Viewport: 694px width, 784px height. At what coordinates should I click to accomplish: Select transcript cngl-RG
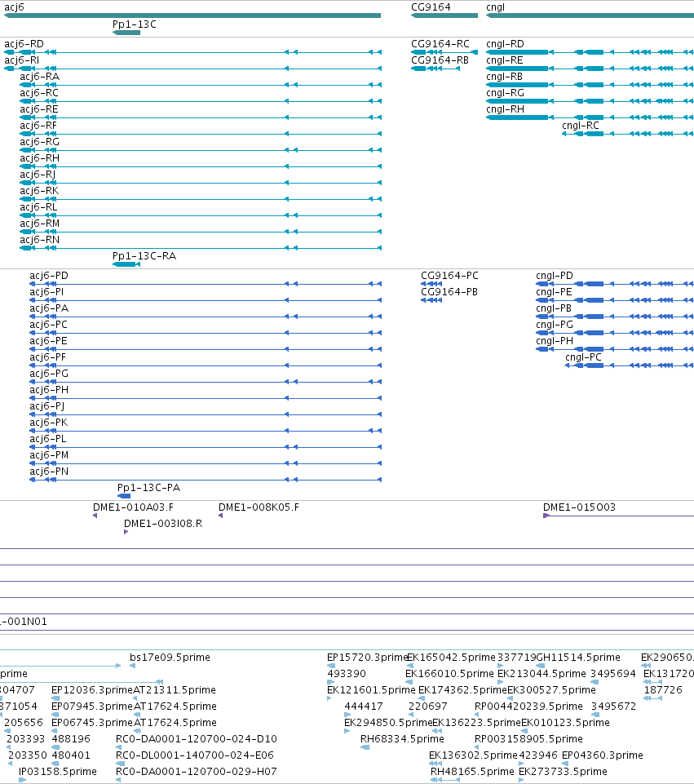pyautogui.click(x=505, y=93)
